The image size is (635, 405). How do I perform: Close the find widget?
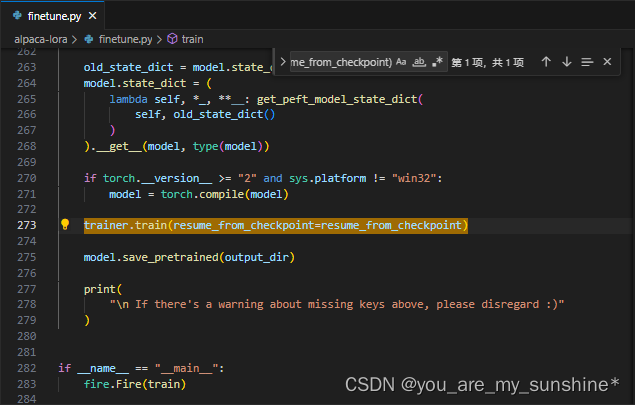click(607, 62)
